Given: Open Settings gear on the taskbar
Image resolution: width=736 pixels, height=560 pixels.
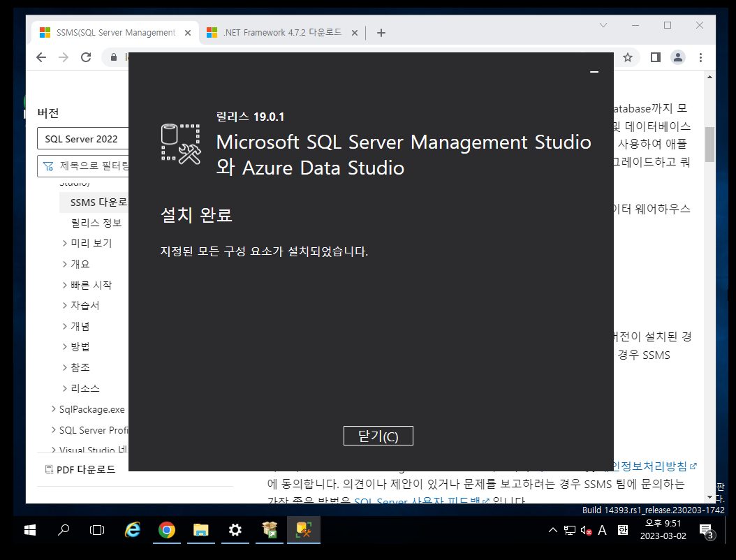Looking at the screenshot, I should [235, 530].
